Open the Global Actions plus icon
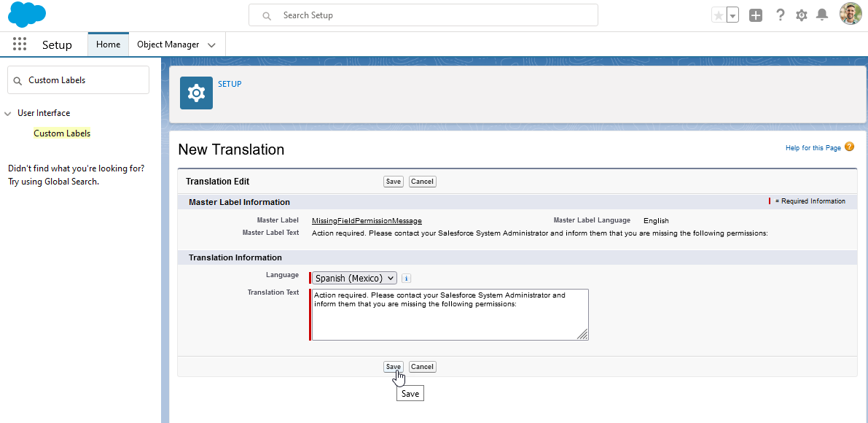 [756, 15]
